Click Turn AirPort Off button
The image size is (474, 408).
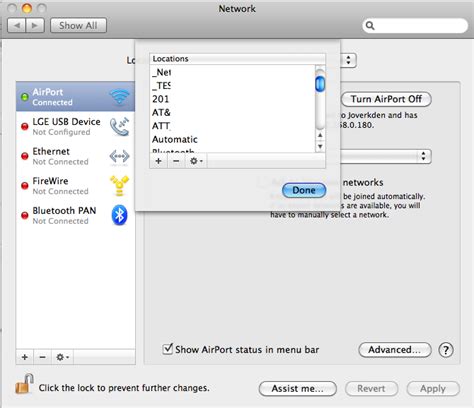386,99
